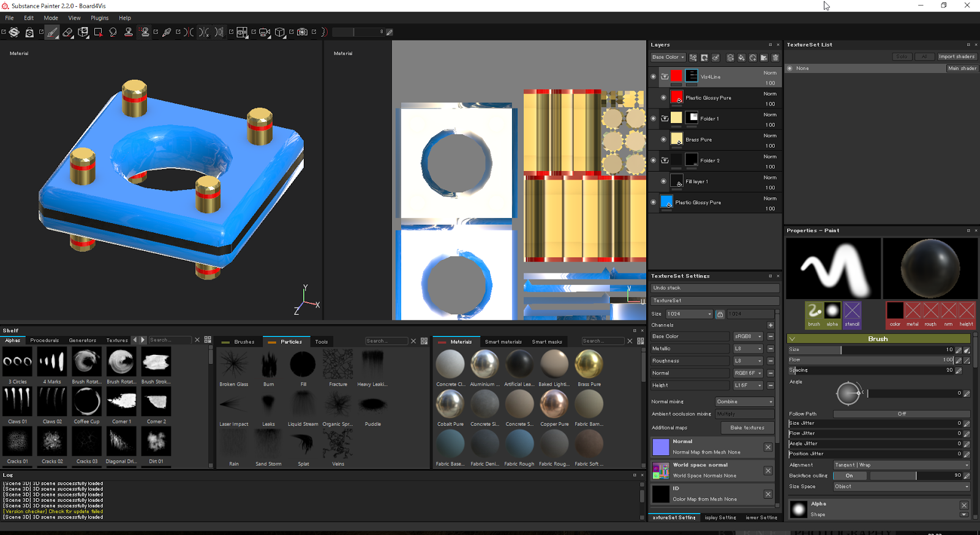Screen dimensions: 980x535
Task: Select the Material picker eyedropper tool
Action: click(x=167, y=32)
